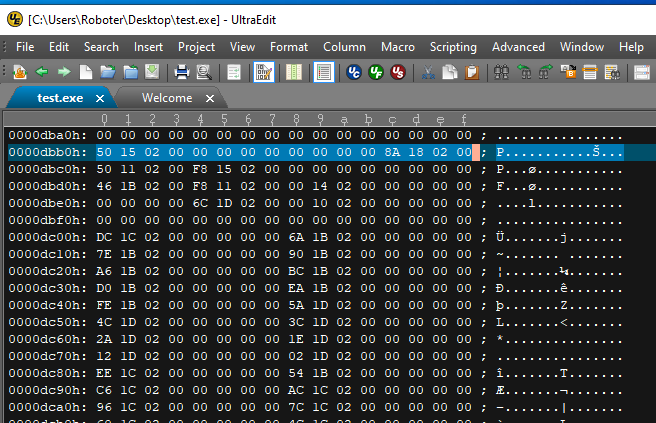Paste from the clipboard icon
656x423 pixels.
[x=472, y=72]
